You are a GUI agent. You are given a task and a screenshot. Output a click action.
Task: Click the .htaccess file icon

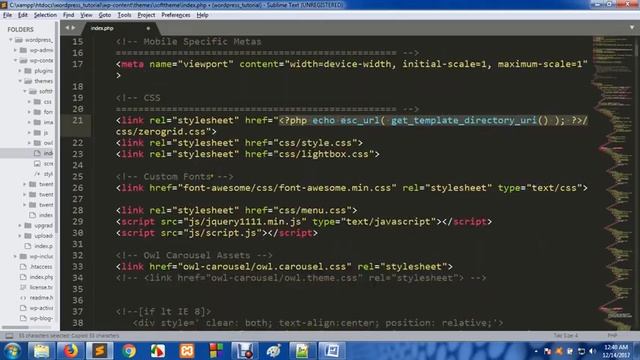click(23, 267)
